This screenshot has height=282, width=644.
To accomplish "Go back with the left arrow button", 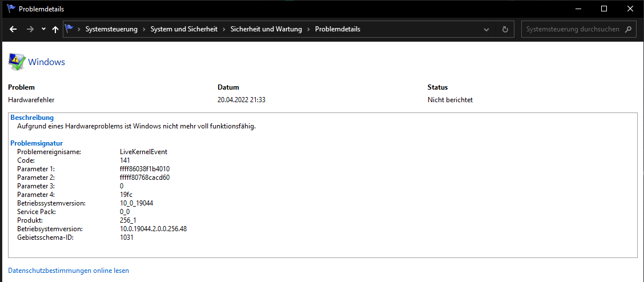I will tap(13, 30).
